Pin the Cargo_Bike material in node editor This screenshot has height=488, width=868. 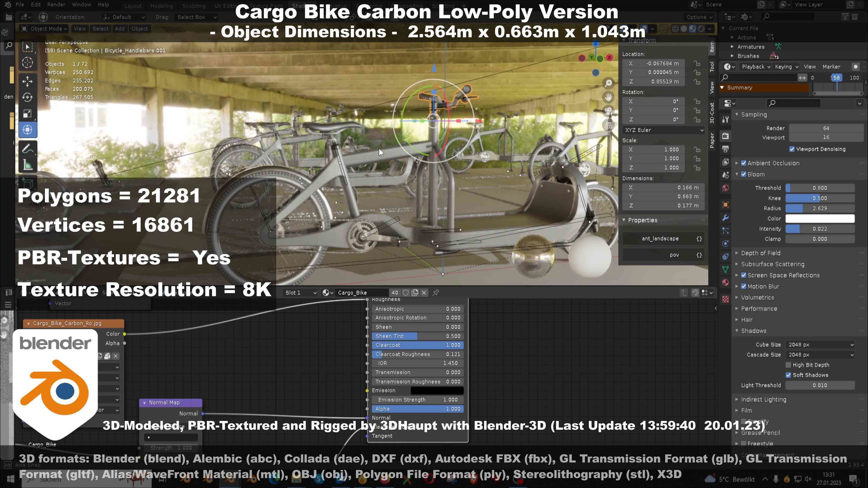pyautogui.click(x=436, y=293)
